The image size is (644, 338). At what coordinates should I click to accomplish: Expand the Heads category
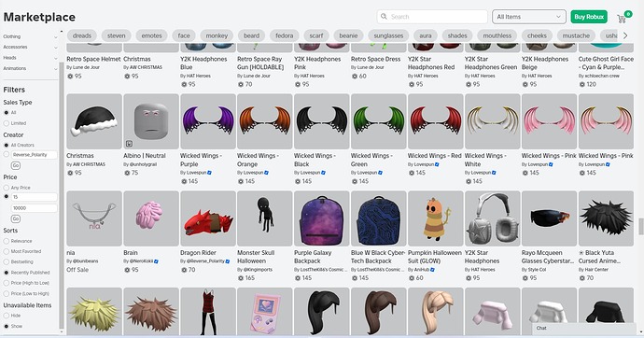tap(31, 58)
